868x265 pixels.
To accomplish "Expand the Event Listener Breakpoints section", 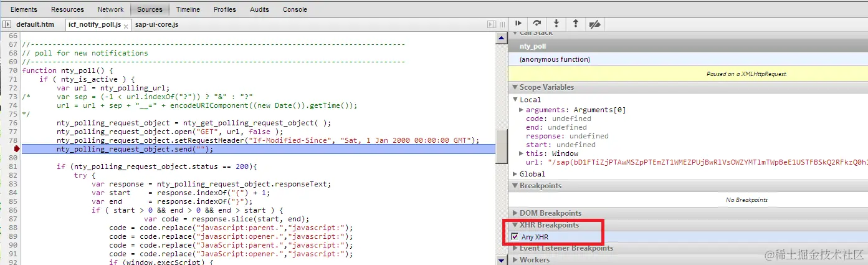I will (x=515, y=248).
